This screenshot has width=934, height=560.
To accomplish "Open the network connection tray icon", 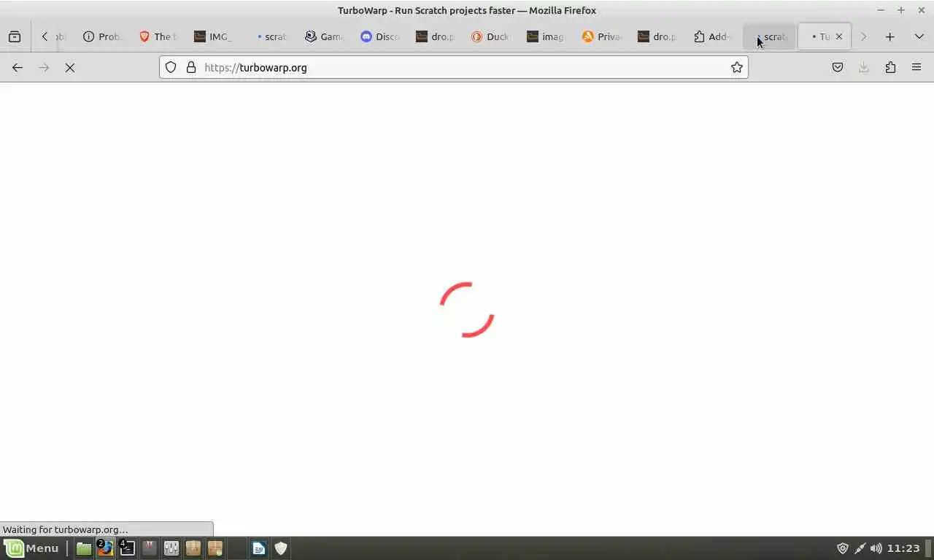I will [x=860, y=548].
